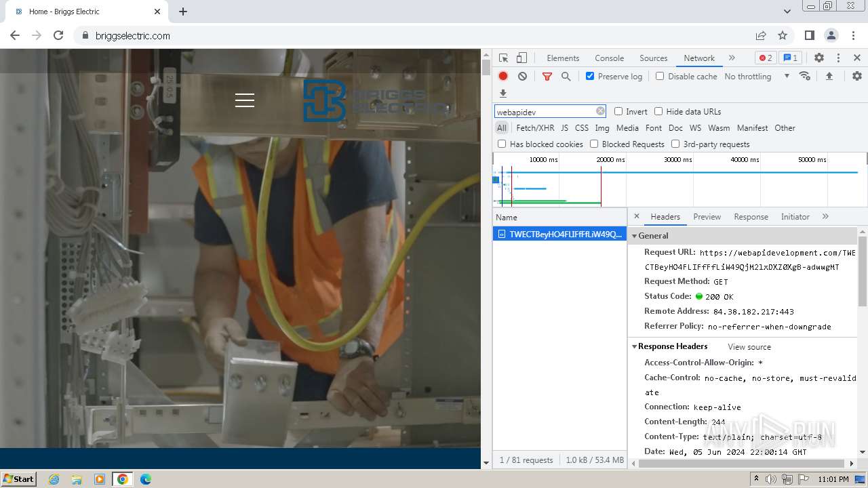Screen dimensions: 868x488
Task: Close the DevTools panel
Action: tap(857, 58)
